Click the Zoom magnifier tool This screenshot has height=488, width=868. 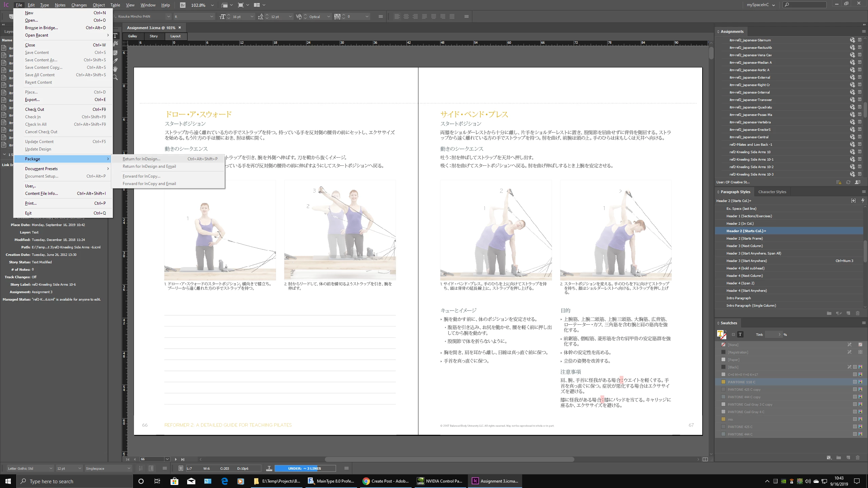pos(115,78)
